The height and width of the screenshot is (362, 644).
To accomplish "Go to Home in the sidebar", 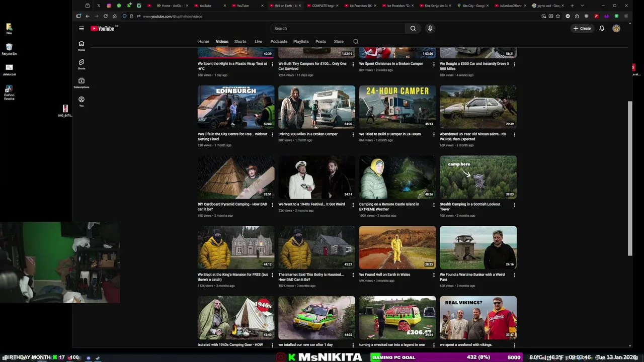I will (81, 46).
